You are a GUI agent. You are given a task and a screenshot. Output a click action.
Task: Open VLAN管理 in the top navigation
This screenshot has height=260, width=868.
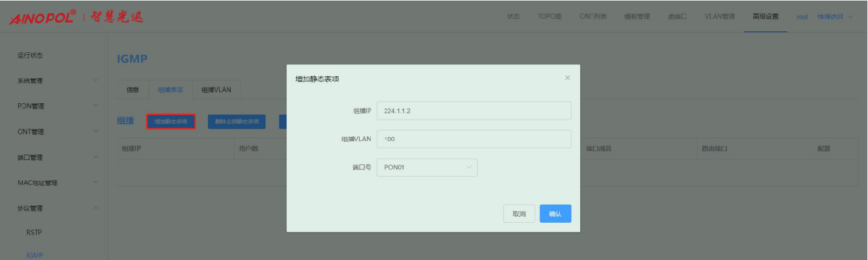(x=719, y=17)
